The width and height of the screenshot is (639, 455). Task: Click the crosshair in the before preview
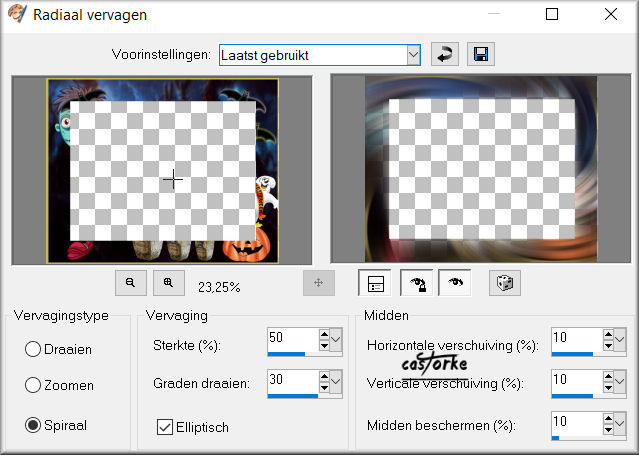click(x=173, y=179)
